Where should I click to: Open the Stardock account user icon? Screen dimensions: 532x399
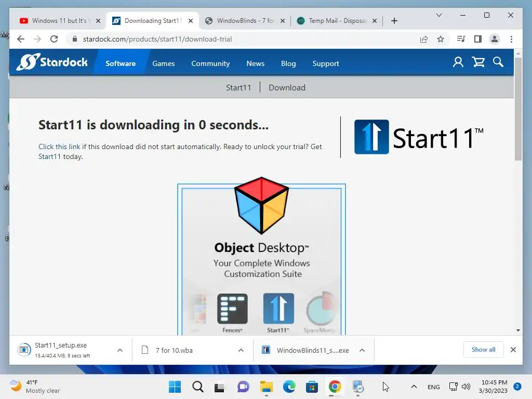pos(458,62)
